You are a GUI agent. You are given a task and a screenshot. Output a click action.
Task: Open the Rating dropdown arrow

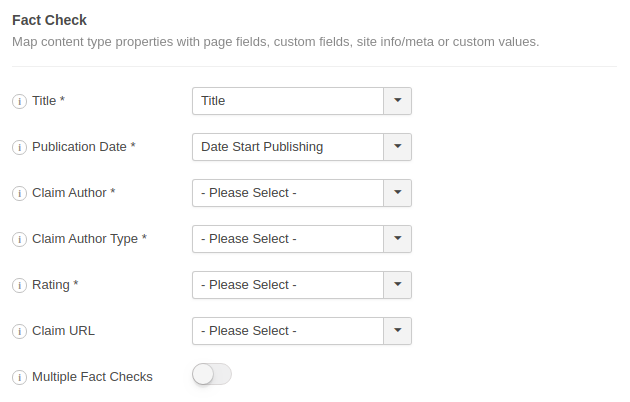pos(397,285)
